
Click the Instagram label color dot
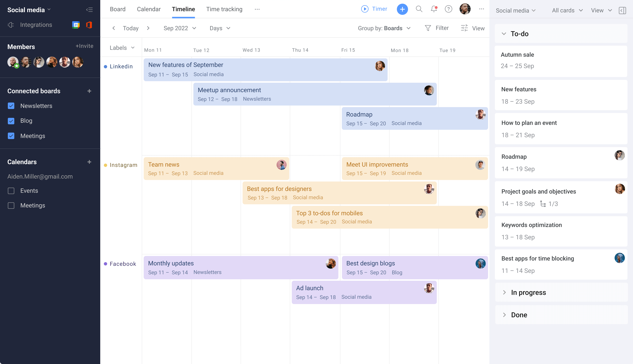[105, 165]
